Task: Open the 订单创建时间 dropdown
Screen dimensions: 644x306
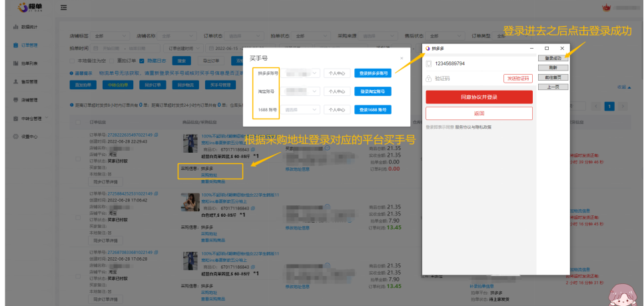Action: pos(184,48)
